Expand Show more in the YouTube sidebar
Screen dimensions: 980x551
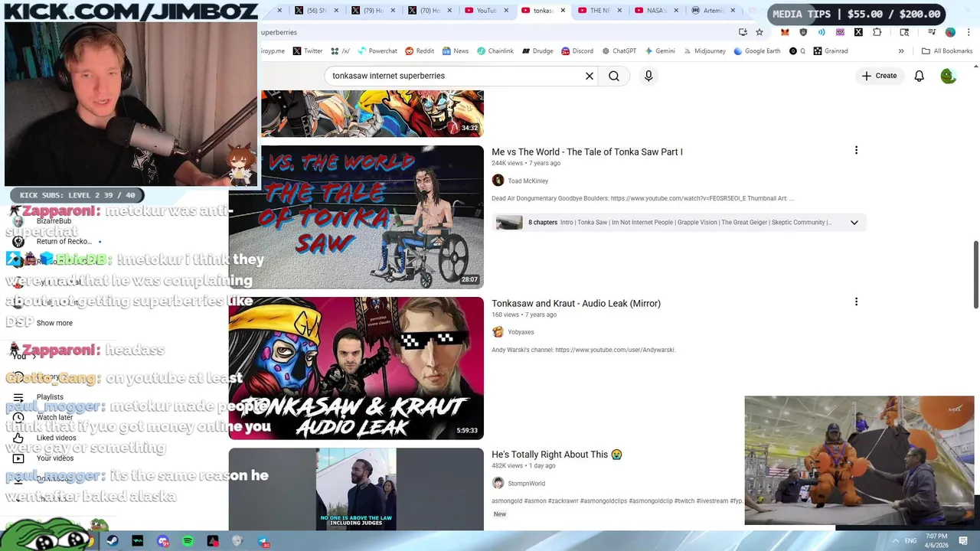click(x=54, y=323)
